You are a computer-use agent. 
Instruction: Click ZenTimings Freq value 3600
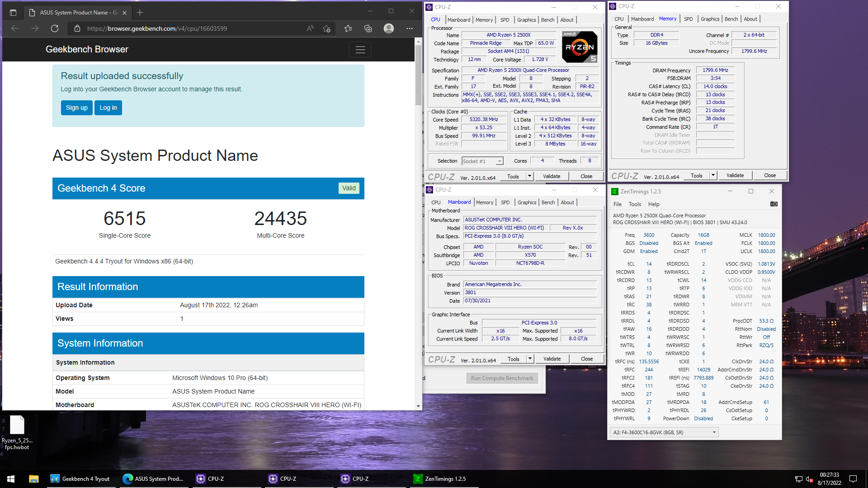(x=649, y=235)
